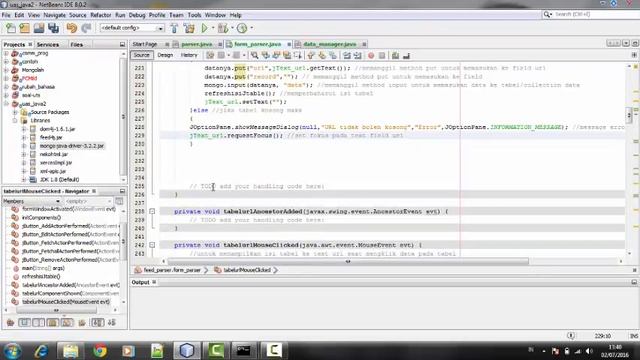Open Chrome from the taskbar
Image resolution: width=640 pixels, height=360 pixels.
click(x=100, y=351)
